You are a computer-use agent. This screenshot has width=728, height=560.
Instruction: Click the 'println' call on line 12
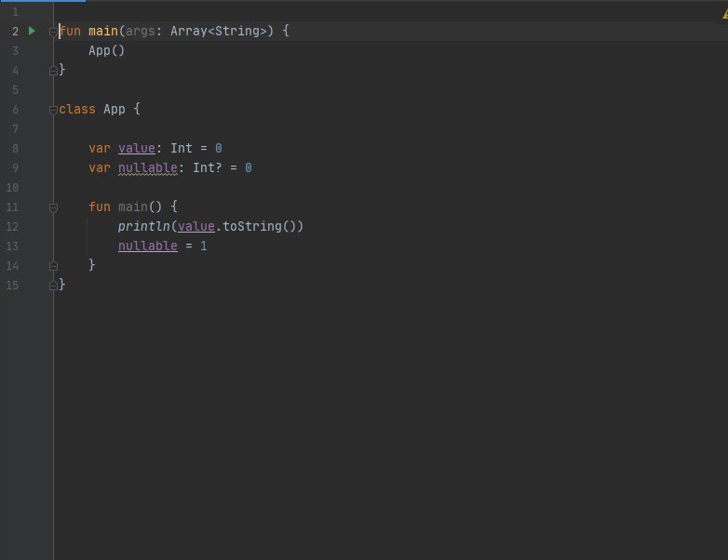coord(144,226)
